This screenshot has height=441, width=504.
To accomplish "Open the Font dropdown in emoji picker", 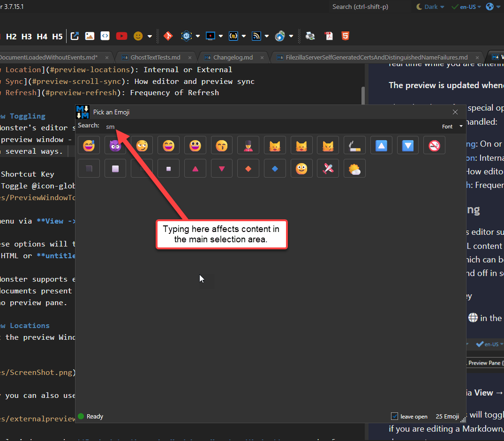I will [452, 127].
